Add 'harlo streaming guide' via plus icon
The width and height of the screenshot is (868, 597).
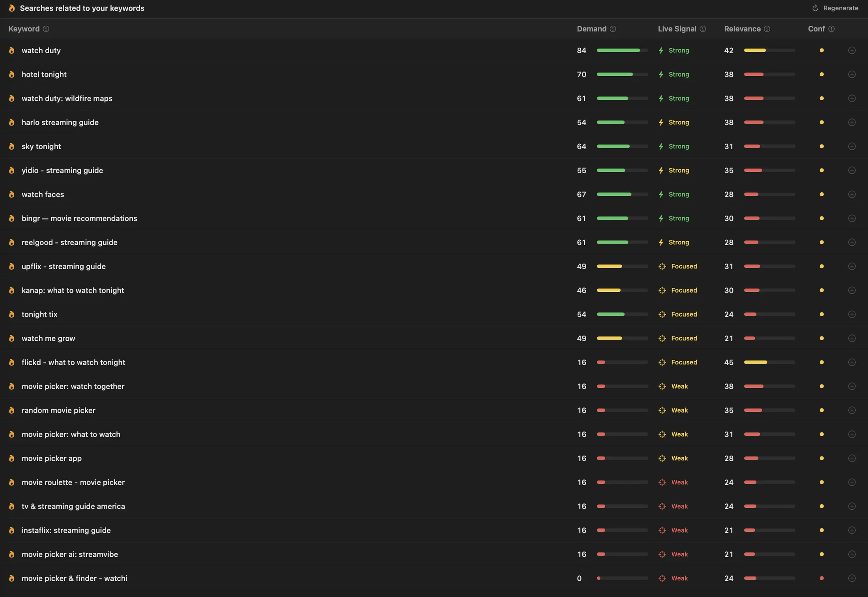tap(852, 122)
